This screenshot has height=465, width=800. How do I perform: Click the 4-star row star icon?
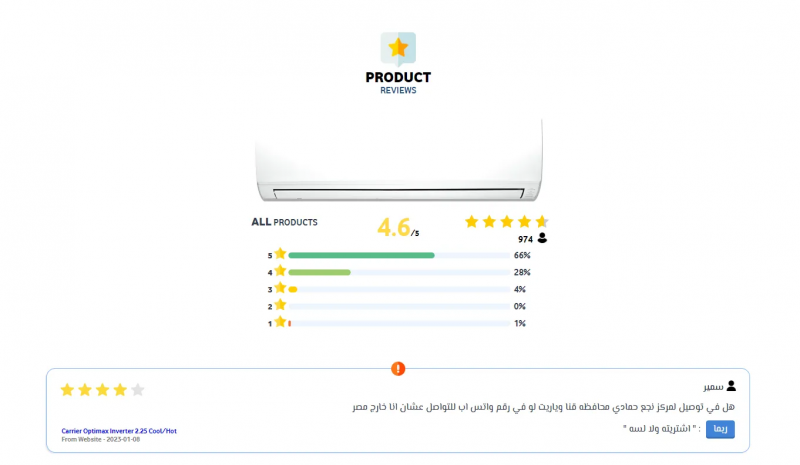pyautogui.click(x=280, y=271)
